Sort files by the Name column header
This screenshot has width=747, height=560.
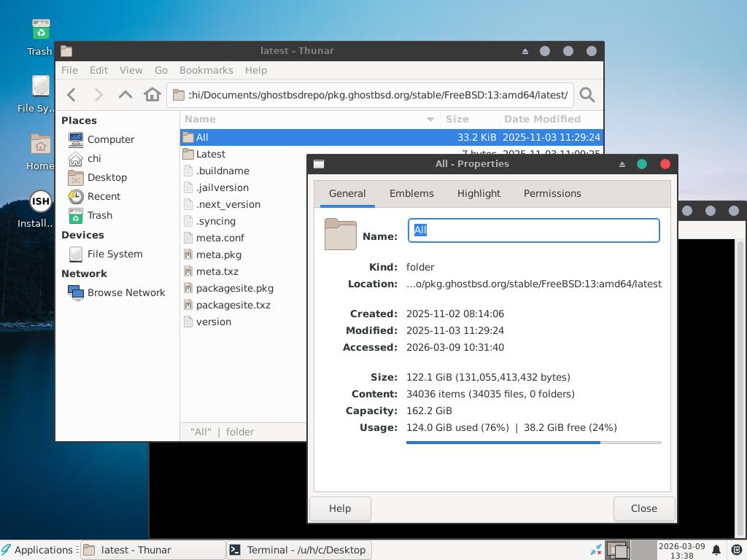pyautogui.click(x=306, y=119)
